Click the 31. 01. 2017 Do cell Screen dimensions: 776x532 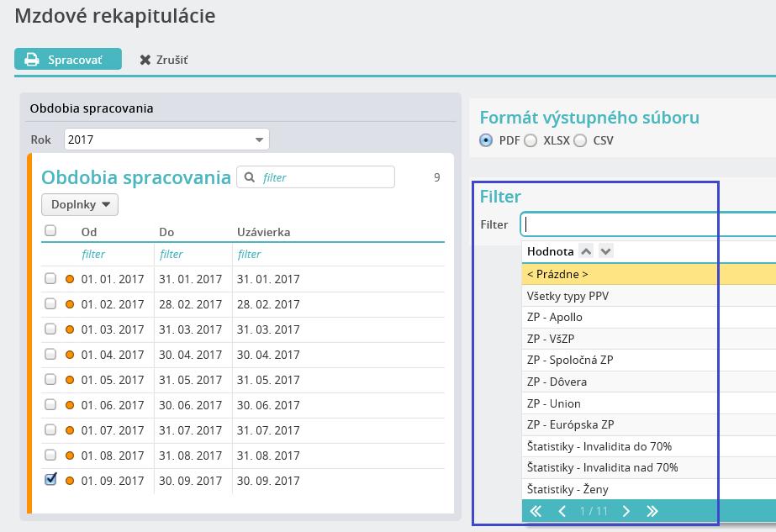point(191,279)
